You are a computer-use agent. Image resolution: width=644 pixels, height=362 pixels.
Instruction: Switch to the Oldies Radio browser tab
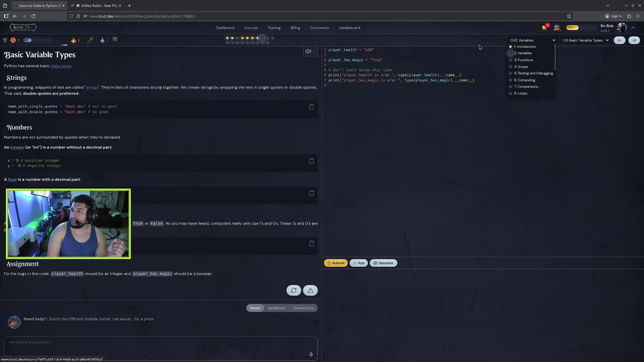[x=96, y=6]
